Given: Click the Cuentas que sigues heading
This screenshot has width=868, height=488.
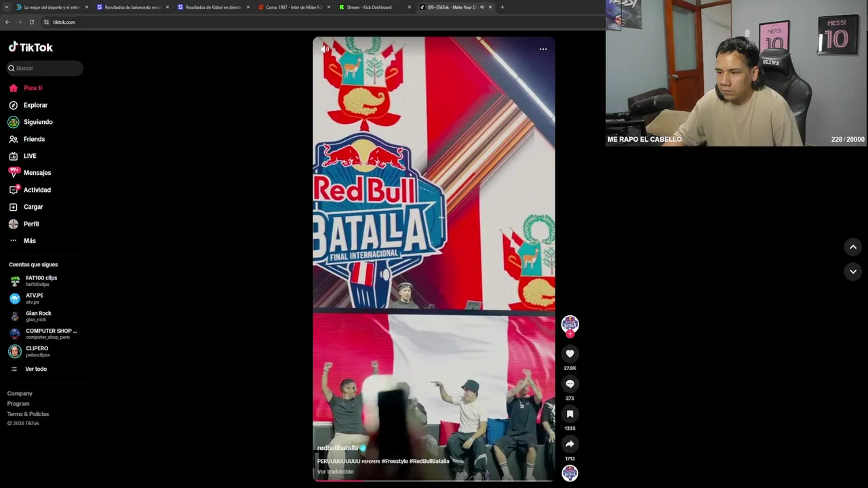Looking at the screenshot, I should coord(33,264).
